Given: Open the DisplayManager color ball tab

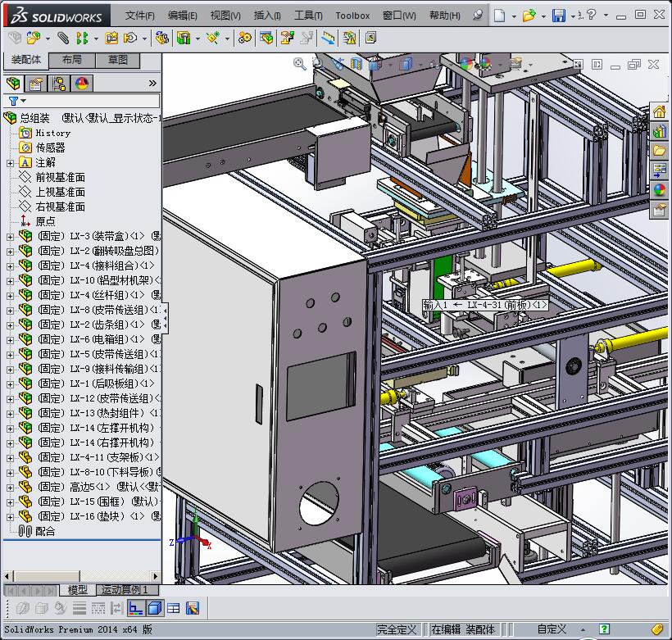Looking at the screenshot, I should [81, 84].
